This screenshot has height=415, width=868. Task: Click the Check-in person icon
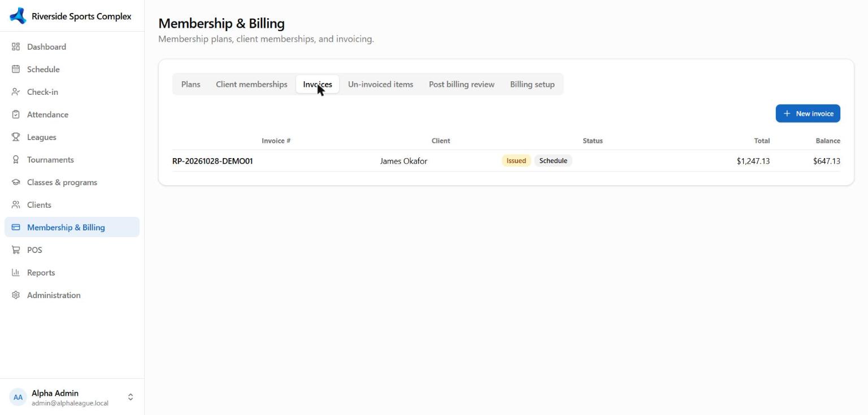point(16,92)
